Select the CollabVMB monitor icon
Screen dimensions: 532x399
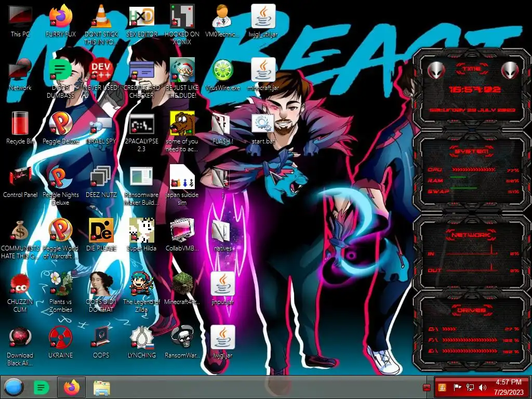click(182, 235)
